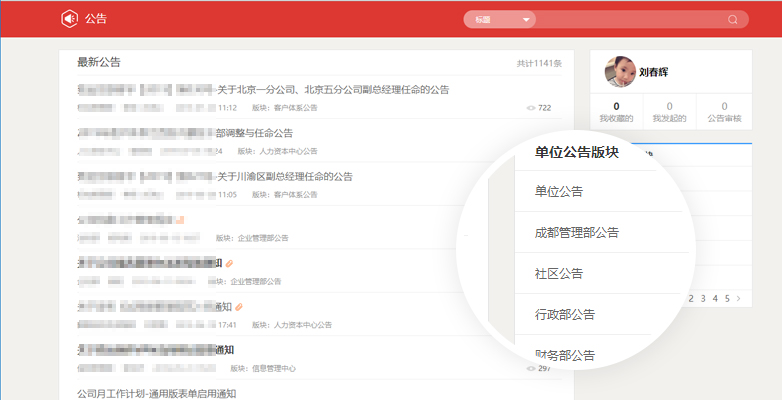Open 行政部公告 category
782x400 pixels.
pyautogui.click(x=565, y=314)
